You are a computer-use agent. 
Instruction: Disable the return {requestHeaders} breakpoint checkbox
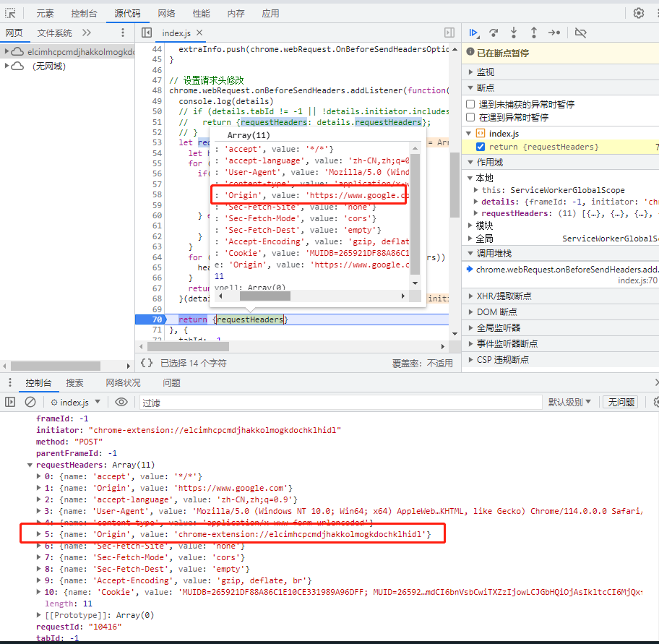481,147
